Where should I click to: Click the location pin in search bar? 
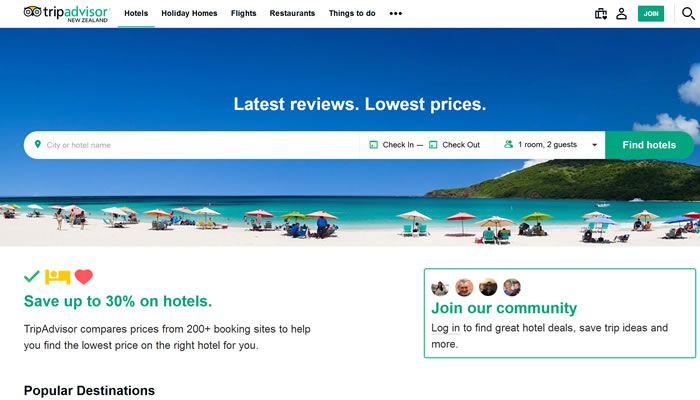[x=38, y=144]
